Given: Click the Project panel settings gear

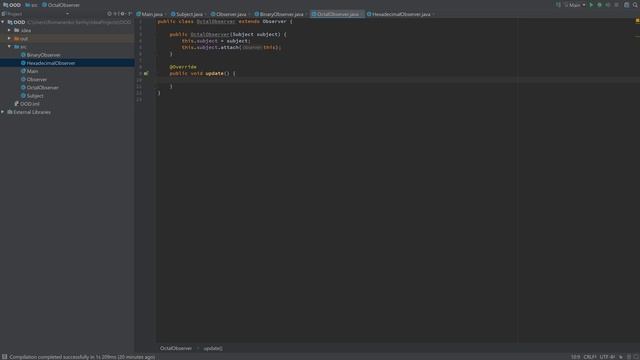Looking at the screenshot, I should click(x=122, y=13).
